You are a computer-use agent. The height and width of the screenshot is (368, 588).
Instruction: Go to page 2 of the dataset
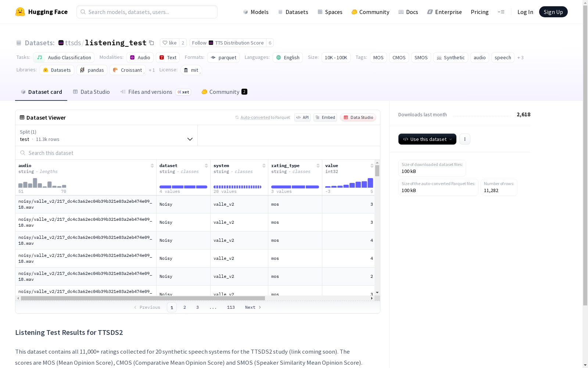pyautogui.click(x=184, y=307)
